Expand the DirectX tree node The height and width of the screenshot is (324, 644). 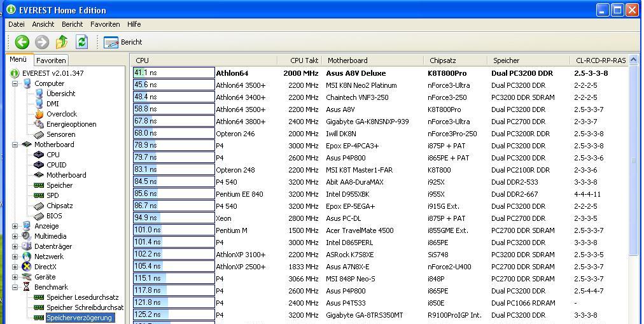tap(15, 267)
